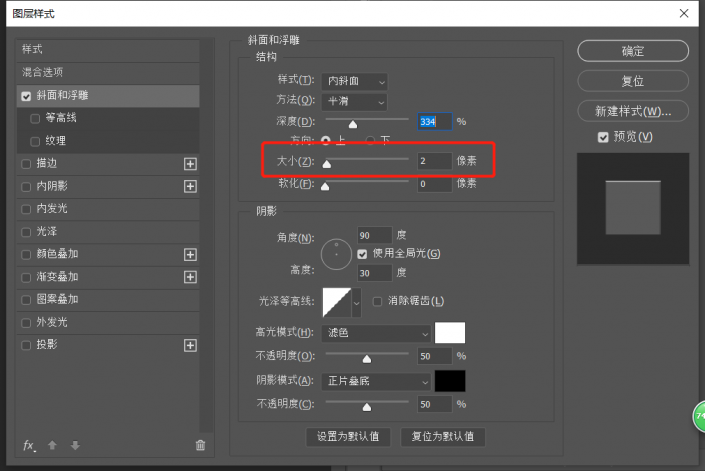Viewport: 705px width, 471px height.
Task: Click the 大小 pixel value input field
Action: pos(434,160)
